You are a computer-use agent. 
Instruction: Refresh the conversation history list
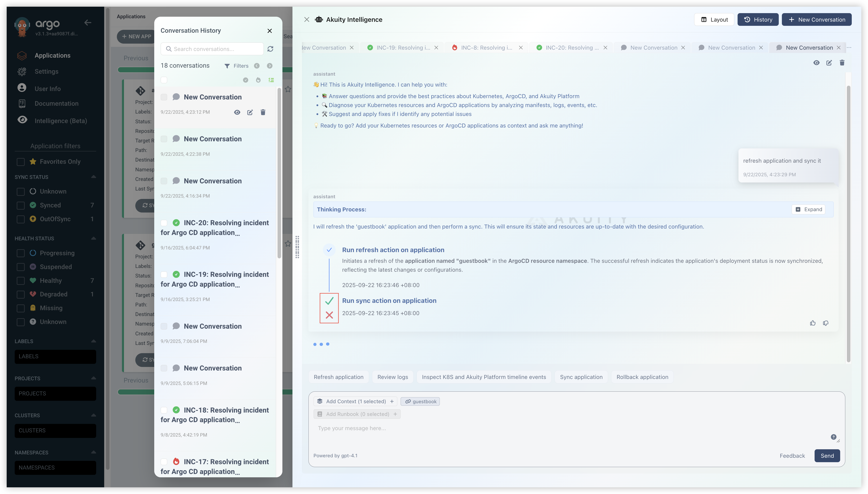click(x=270, y=49)
